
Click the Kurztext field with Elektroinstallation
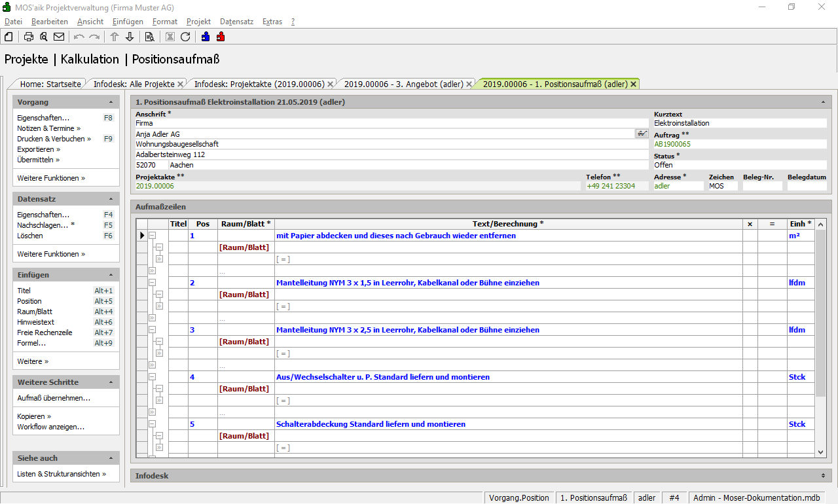point(740,123)
